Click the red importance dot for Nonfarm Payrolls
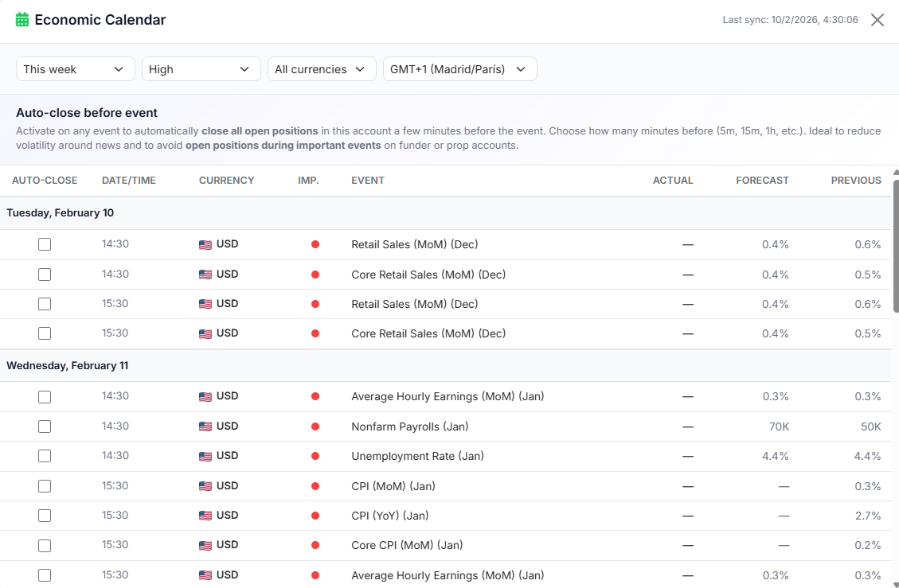 [x=315, y=426]
